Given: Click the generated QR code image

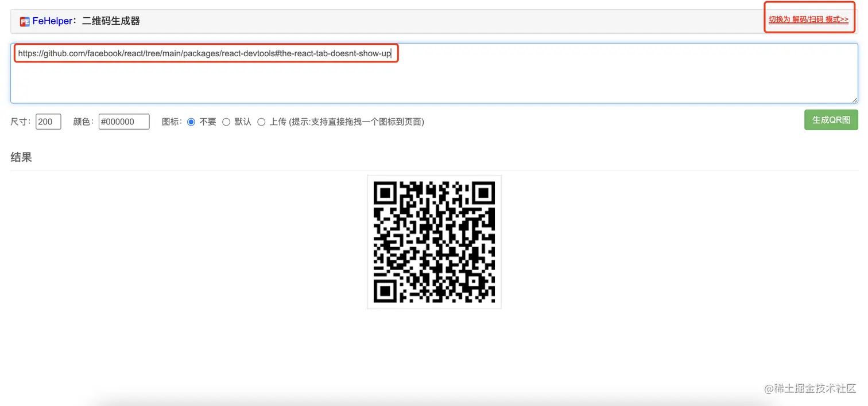Looking at the screenshot, I should [x=434, y=242].
